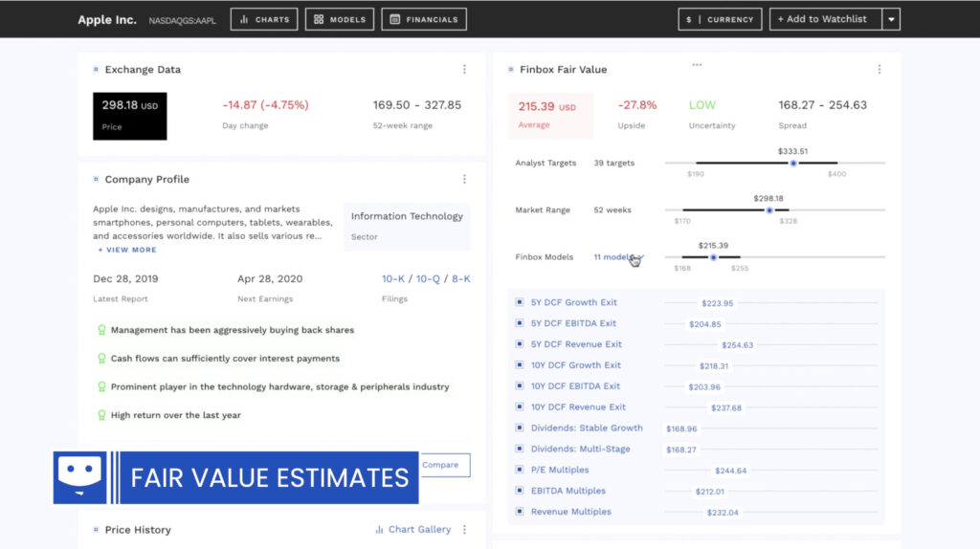The height and width of the screenshot is (549, 980).
Task: Open the 5Y DCF Growth Exit model
Action: (x=574, y=302)
